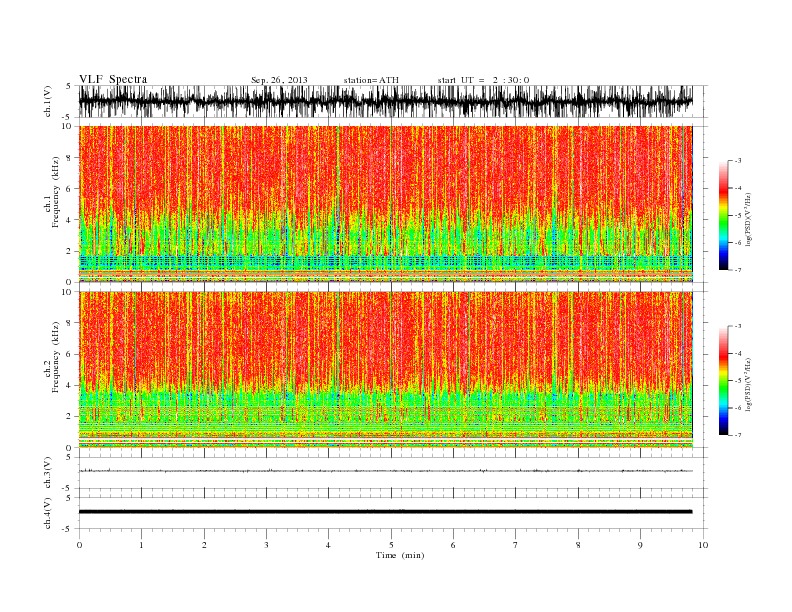Click the ch.1 color bar "log(PSD)(V²/Hz)" label
The width and height of the screenshot is (792, 612).
pos(749,220)
